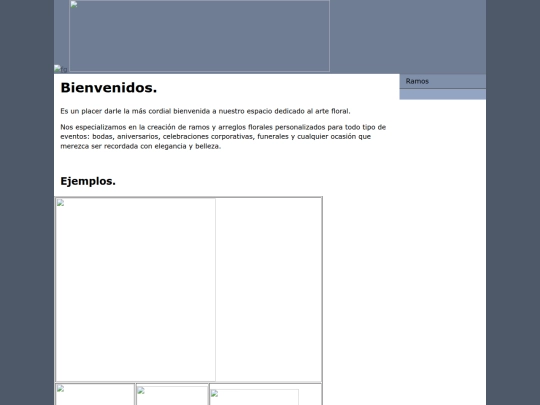Click the paragraph starting 'Nos especializamos'
Screen dimensions: 540x405
pos(223,137)
